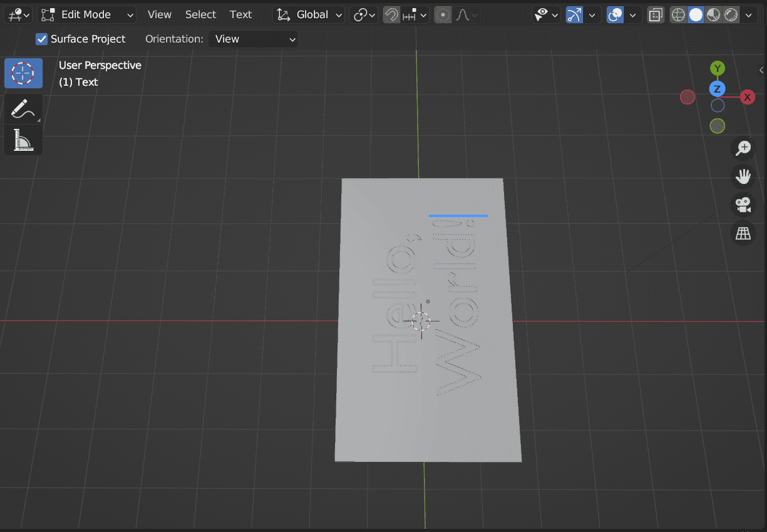Click the red X axis gizmo

[747, 97]
